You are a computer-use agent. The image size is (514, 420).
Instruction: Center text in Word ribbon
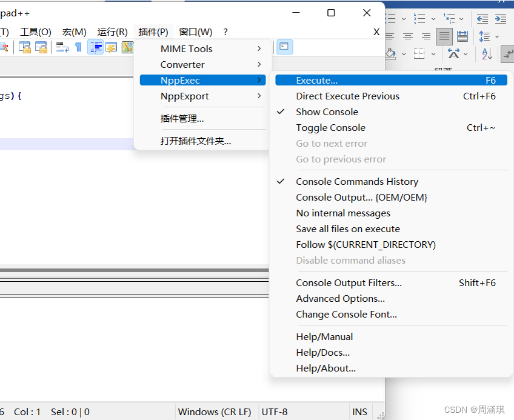(408, 36)
